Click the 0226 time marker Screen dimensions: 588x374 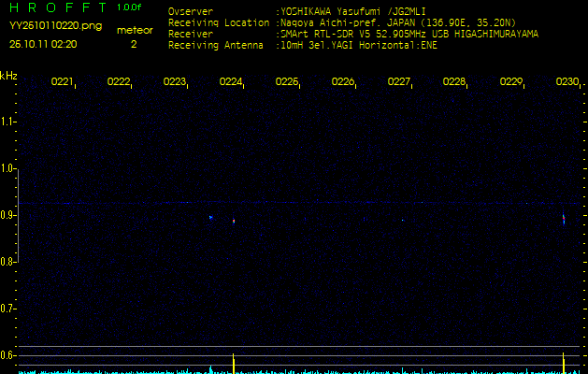tap(343, 81)
